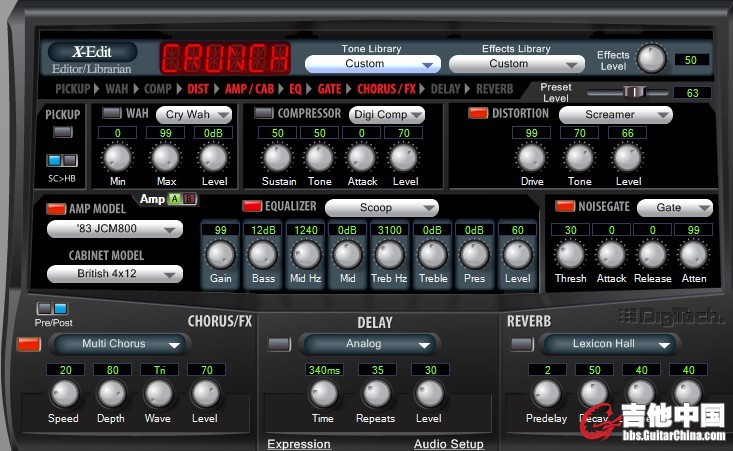Open the Screamer distortion dropdown
Viewport: 733px width, 451px height.
click(616, 115)
